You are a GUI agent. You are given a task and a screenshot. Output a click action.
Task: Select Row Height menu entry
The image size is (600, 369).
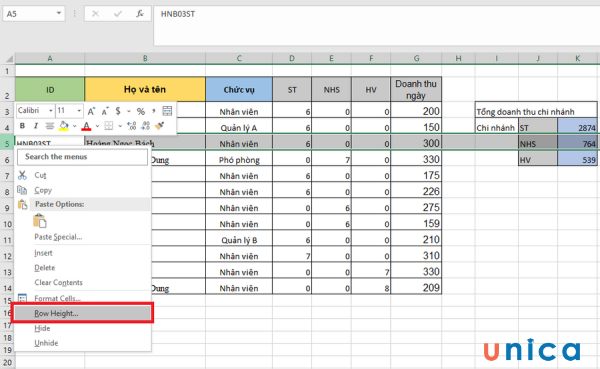82,313
